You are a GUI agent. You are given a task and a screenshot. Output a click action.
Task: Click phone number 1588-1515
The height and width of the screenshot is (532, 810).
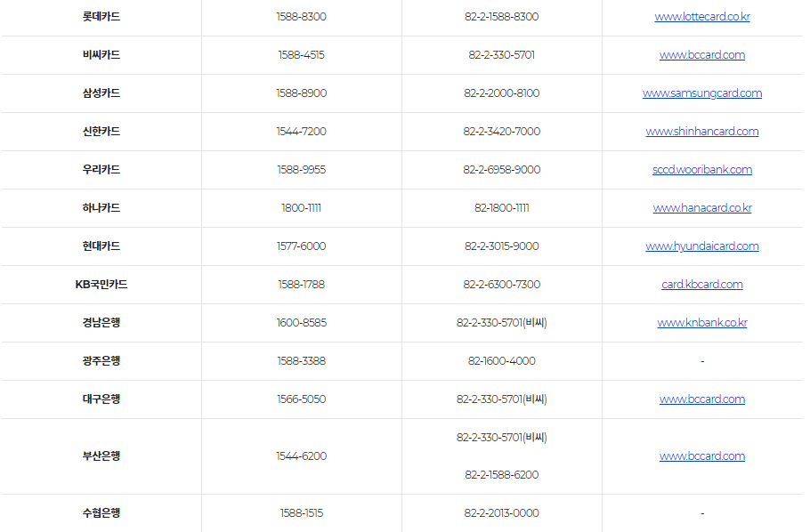point(301,513)
